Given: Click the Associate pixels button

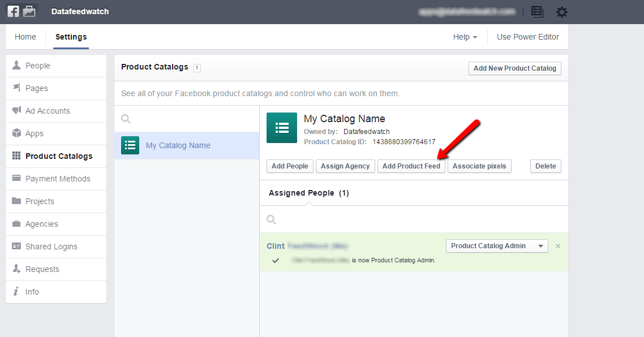Looking at the screenshot, I should click(479, 166).
